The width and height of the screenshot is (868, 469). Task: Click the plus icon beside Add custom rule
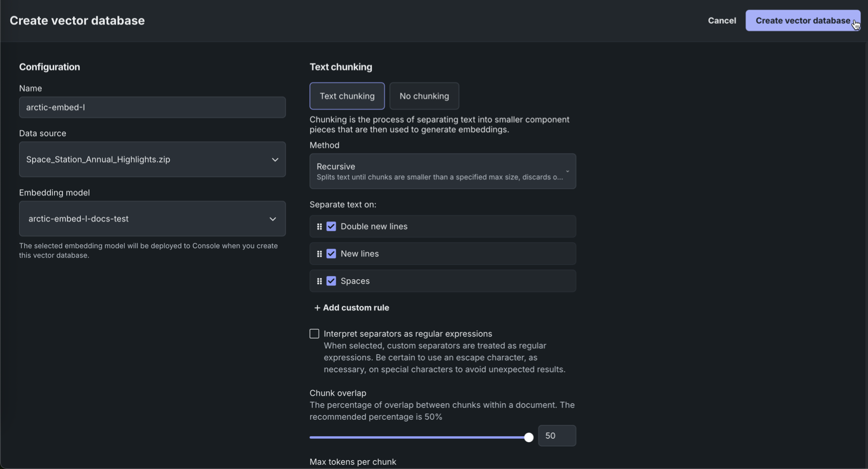click(317, 308)
